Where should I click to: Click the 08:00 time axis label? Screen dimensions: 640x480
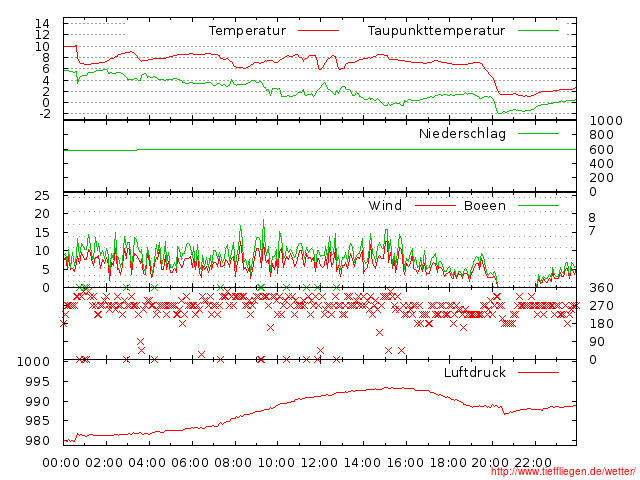pyautogui.click(x=232, y=463)
